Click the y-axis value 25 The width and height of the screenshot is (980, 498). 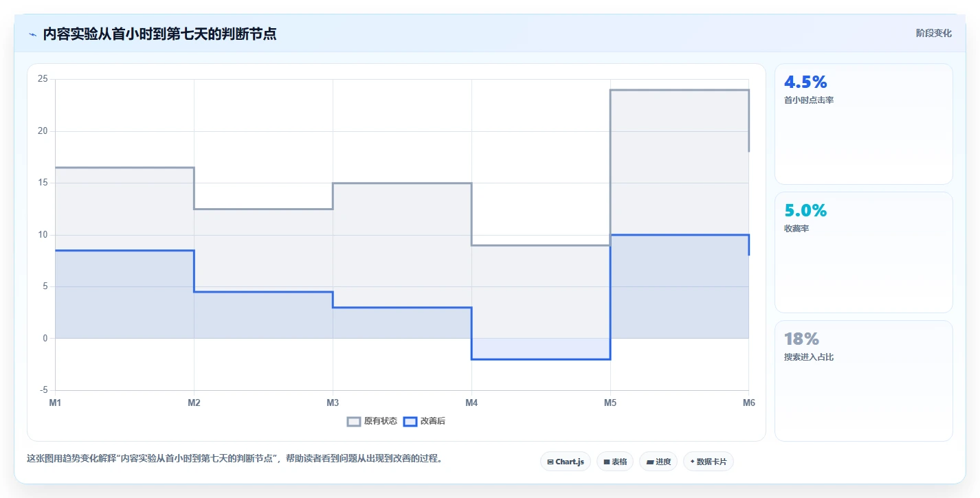pyautogui.click(x=43, y=79)
